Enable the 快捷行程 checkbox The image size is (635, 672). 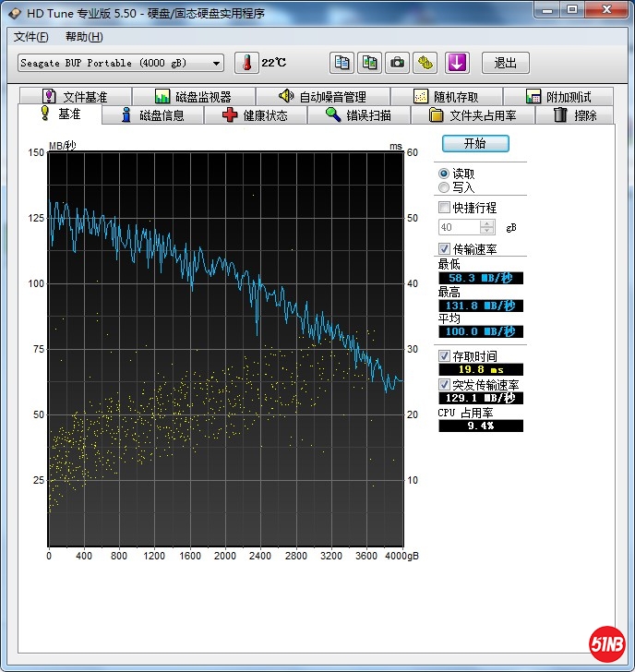click(445, 208)
